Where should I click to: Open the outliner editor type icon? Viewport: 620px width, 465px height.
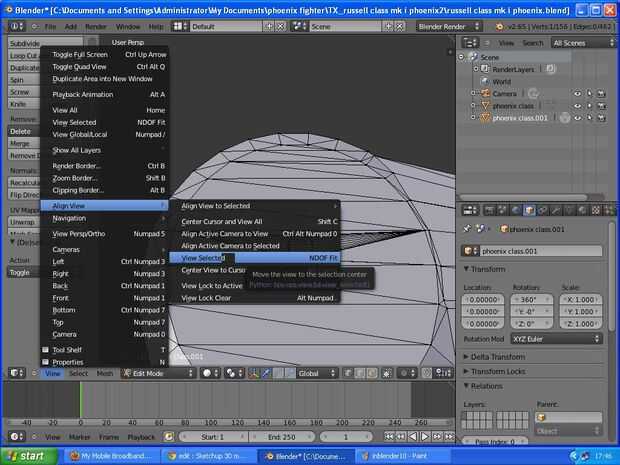click(470, 43)
